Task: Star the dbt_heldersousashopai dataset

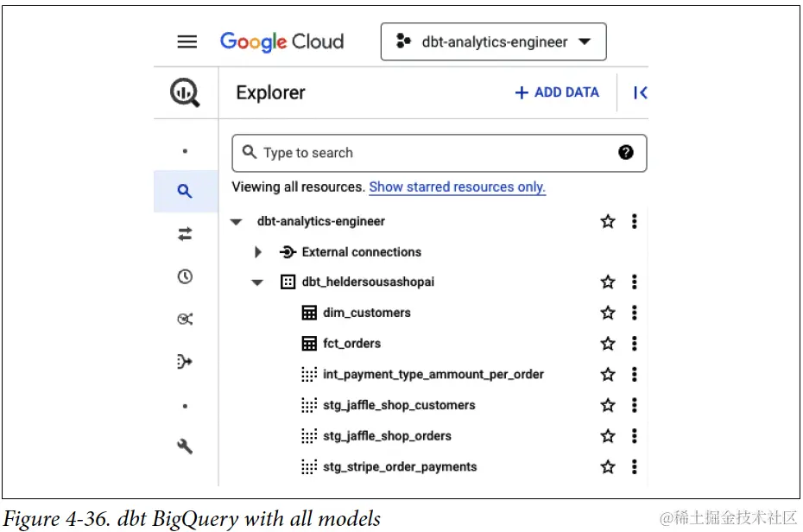Action: point(608,282)
